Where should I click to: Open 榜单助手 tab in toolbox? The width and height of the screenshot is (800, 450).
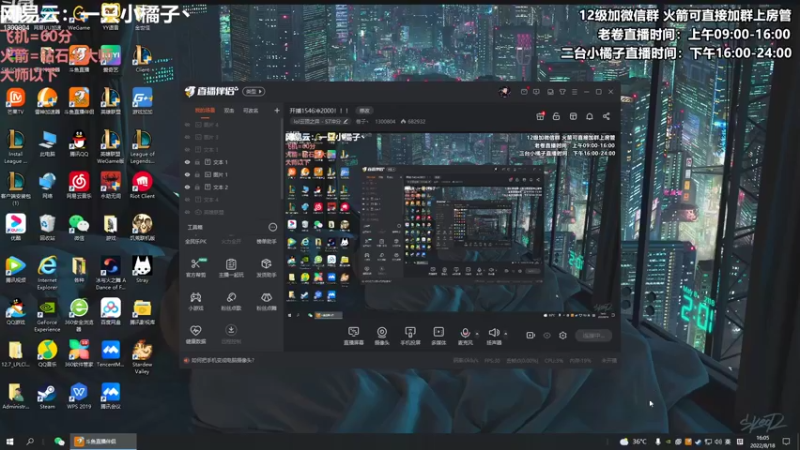pyautogui.click(x=266, y=242)
